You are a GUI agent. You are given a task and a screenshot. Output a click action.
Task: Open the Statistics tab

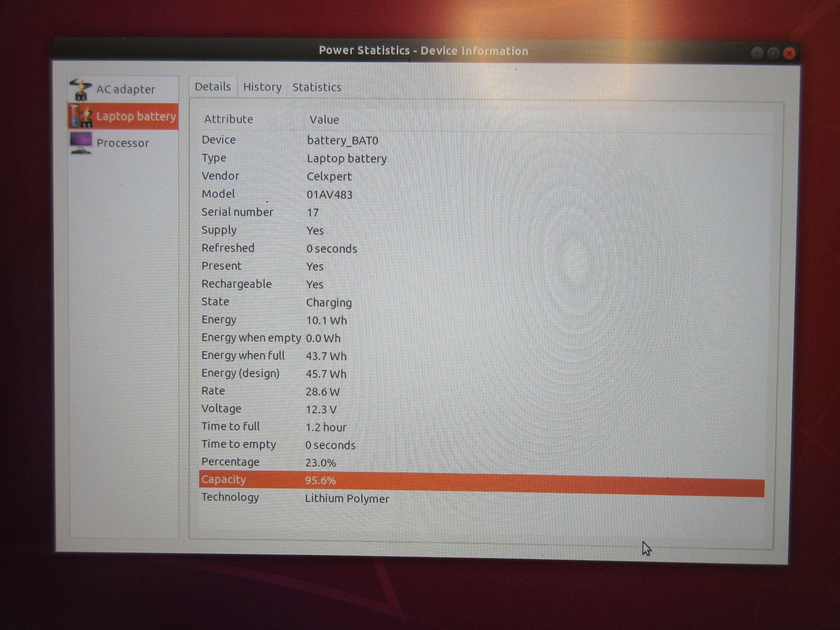[x=317, y=87]
